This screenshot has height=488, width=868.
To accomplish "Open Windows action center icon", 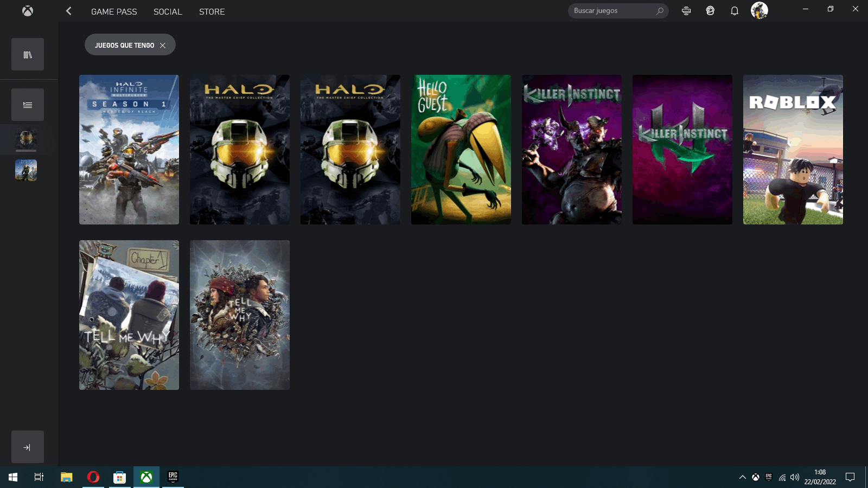I will [850, 477].
